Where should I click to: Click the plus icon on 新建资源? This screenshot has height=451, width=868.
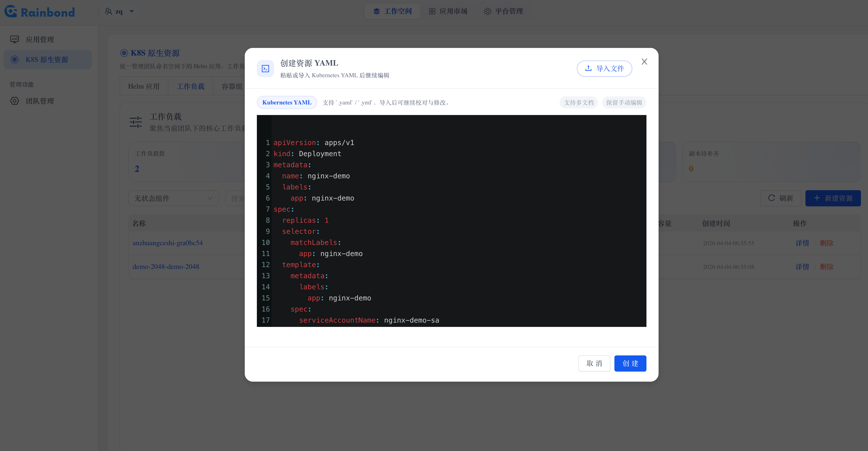[817, 198]
